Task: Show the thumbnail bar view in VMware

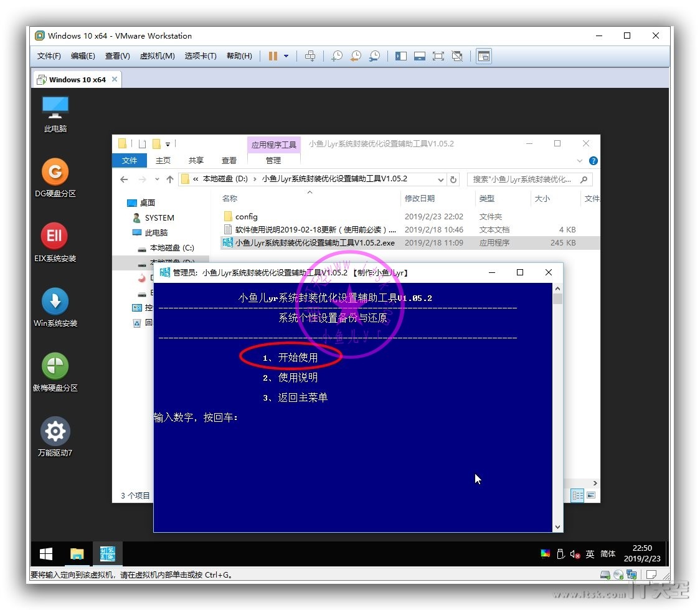Action: click(420, 56)
